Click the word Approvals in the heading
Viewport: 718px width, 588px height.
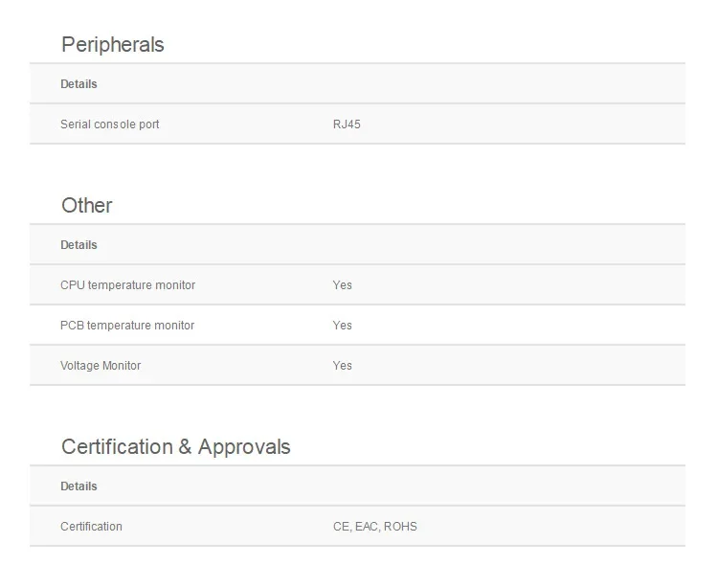tap(244, 447)
